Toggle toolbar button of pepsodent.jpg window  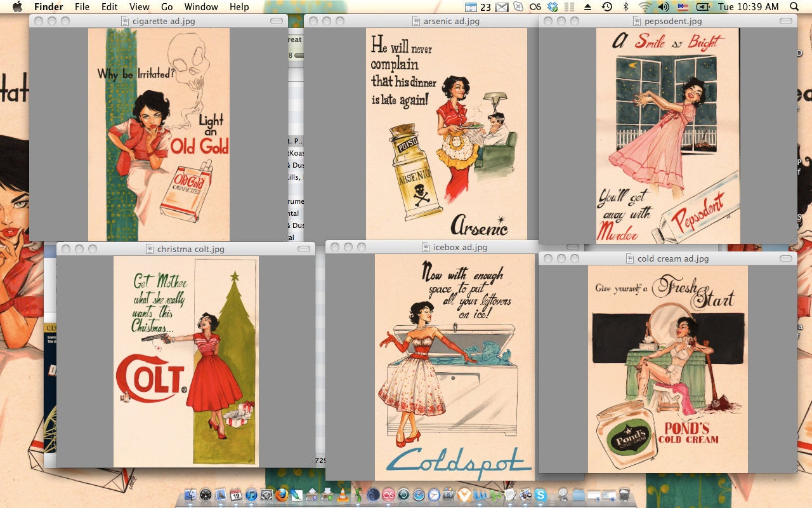[x=786, y=21]
